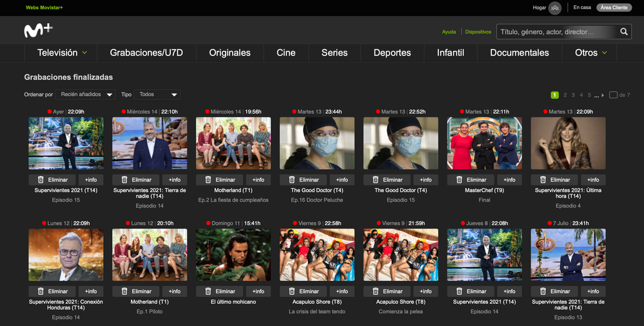
Task: Go to next page using arrow
Action: [603, 95]
